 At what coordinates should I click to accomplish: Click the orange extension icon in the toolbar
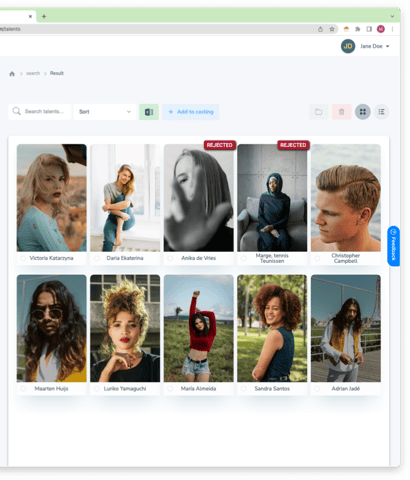coord(346,29)
